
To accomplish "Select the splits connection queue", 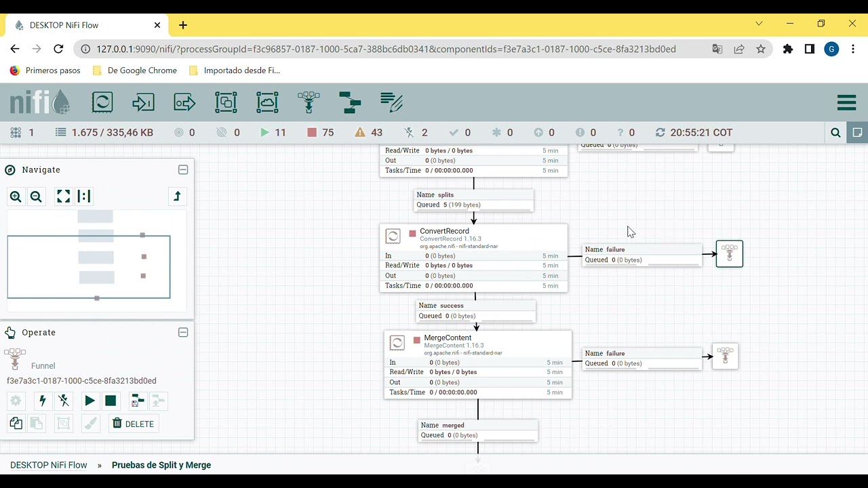I will coord(474,200).
